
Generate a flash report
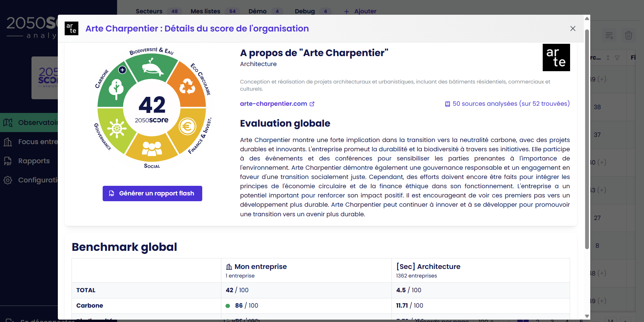coord(152,193)
